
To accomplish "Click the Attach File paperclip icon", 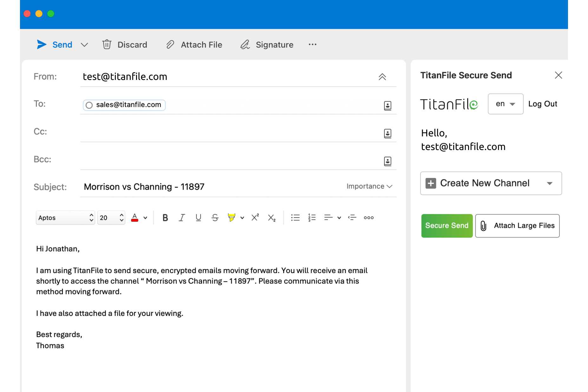I will click(170, 44).
